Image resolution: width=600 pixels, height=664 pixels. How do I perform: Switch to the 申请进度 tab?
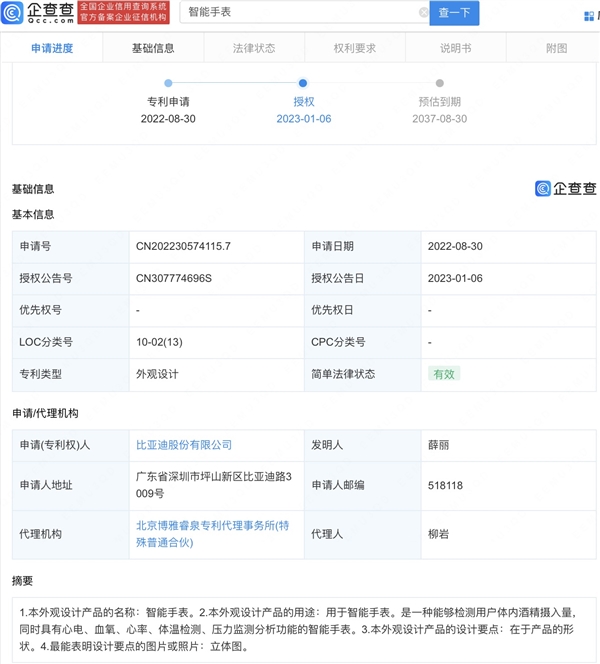click(x=52, y=48)
